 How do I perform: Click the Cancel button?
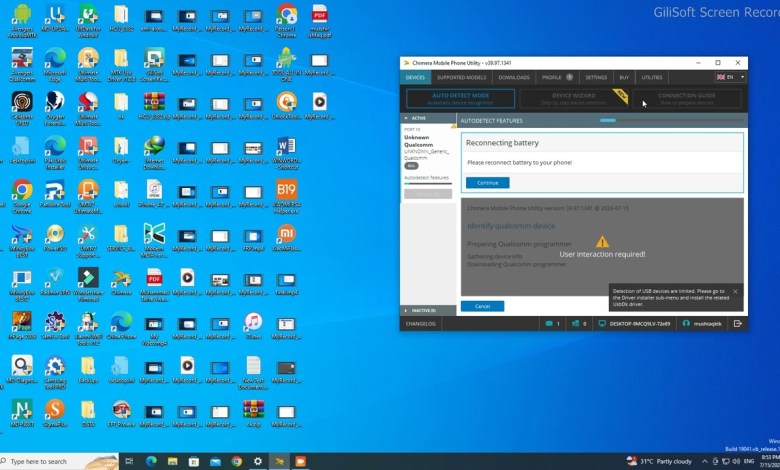(482, 306)
